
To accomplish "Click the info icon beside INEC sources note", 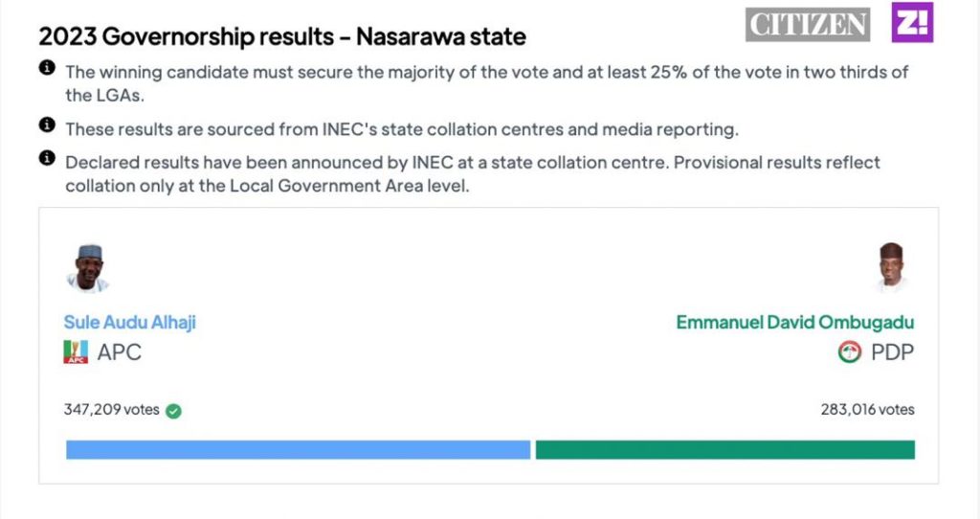I will (x=46, y=125).
